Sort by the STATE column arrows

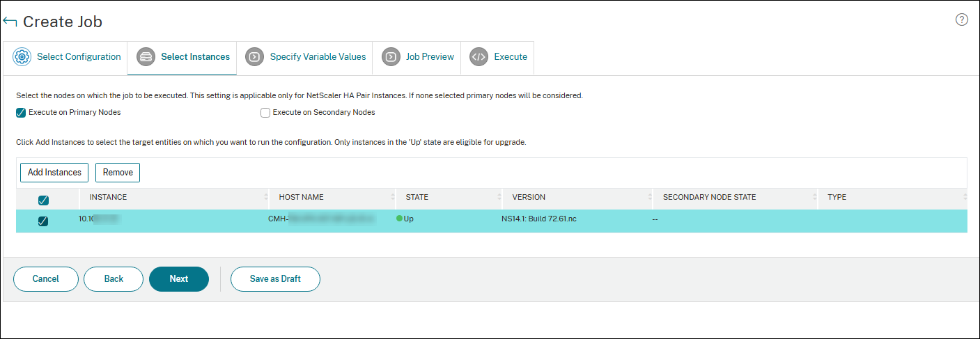499,198
